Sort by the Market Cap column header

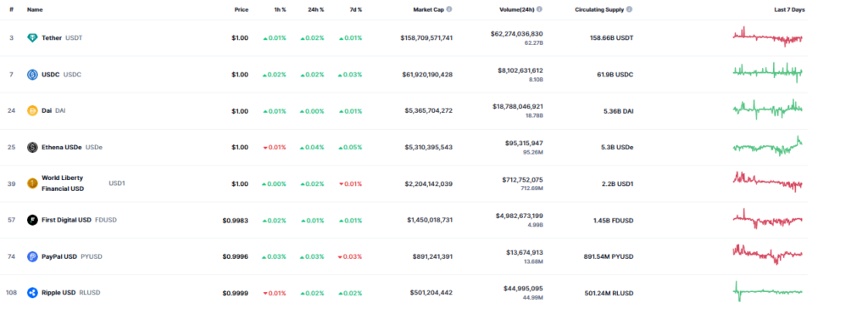(x=428, y=9)
